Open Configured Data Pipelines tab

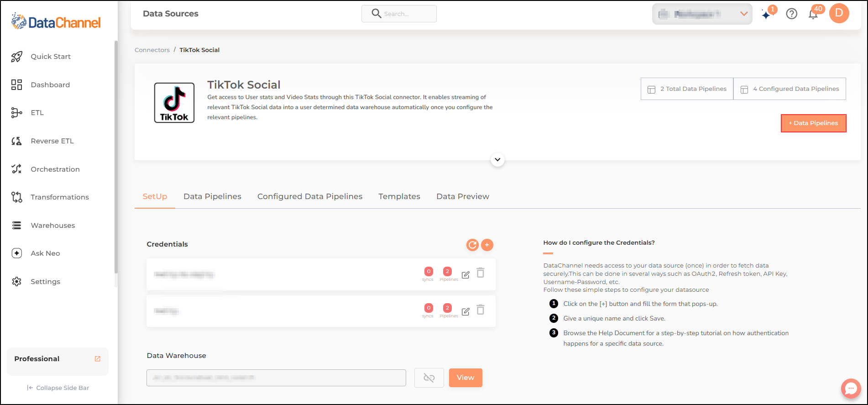[x=310, y=196]
